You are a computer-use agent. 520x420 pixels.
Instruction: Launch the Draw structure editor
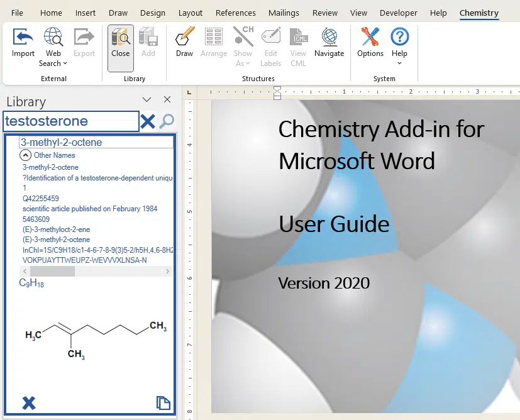[x=184, y=36]
